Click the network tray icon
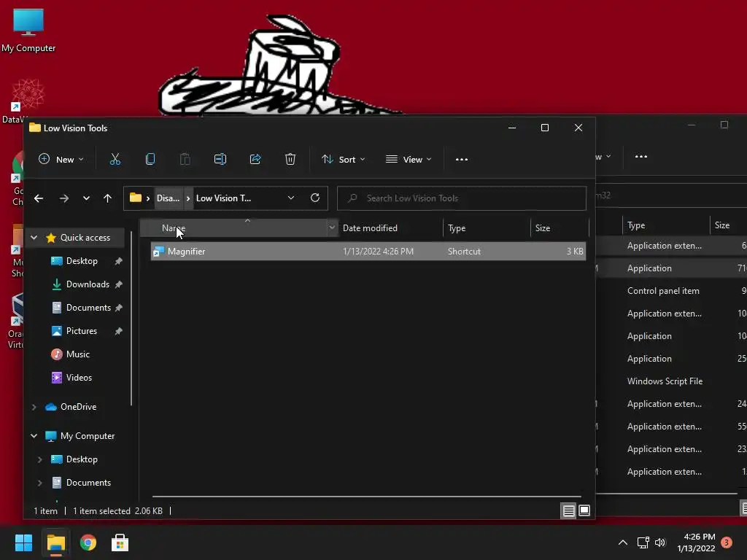747x560 pixels. (x=643, y=542)
